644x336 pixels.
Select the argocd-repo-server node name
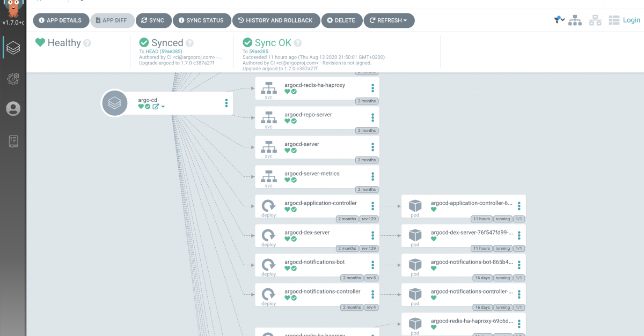(x=308, y=115)
